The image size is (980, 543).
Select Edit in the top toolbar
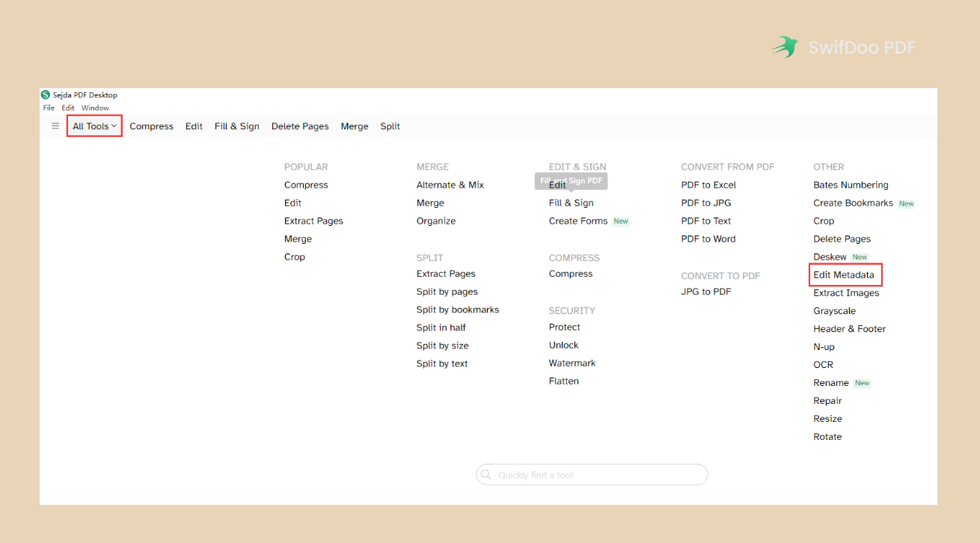(x=194, y=126)
